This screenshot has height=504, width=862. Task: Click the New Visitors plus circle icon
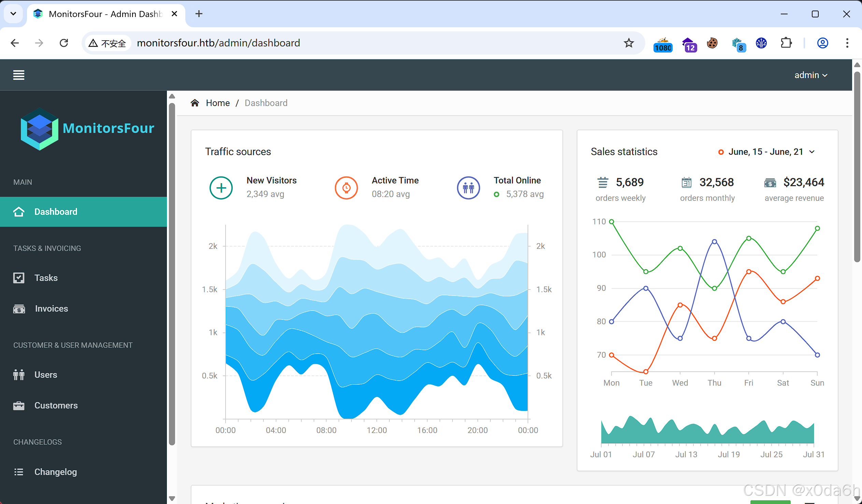coord(221,188)
